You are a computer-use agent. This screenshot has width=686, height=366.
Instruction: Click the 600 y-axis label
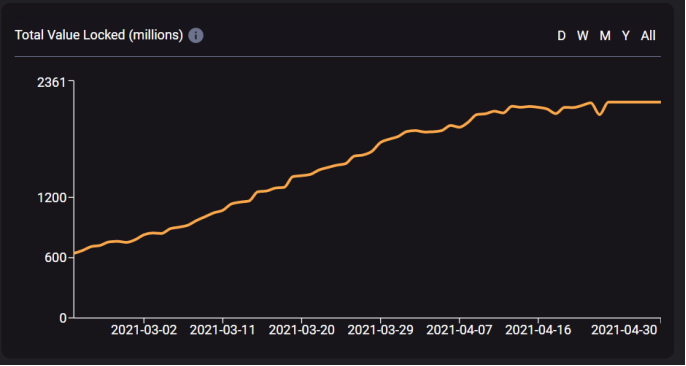coord(55,258)
